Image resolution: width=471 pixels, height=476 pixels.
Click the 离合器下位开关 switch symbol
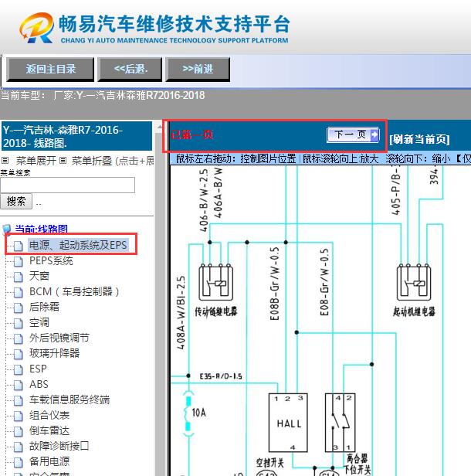point(340,423)
